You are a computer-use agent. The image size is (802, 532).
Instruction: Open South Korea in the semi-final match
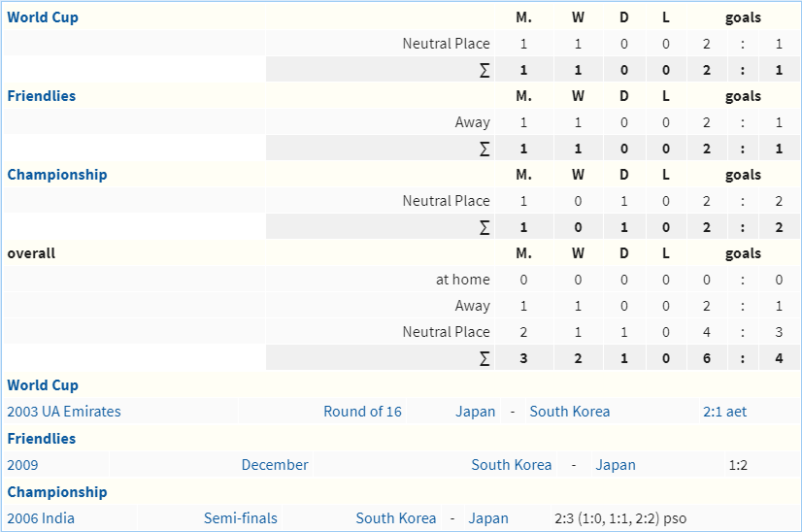pyautogui.click(x=396, y=518)
